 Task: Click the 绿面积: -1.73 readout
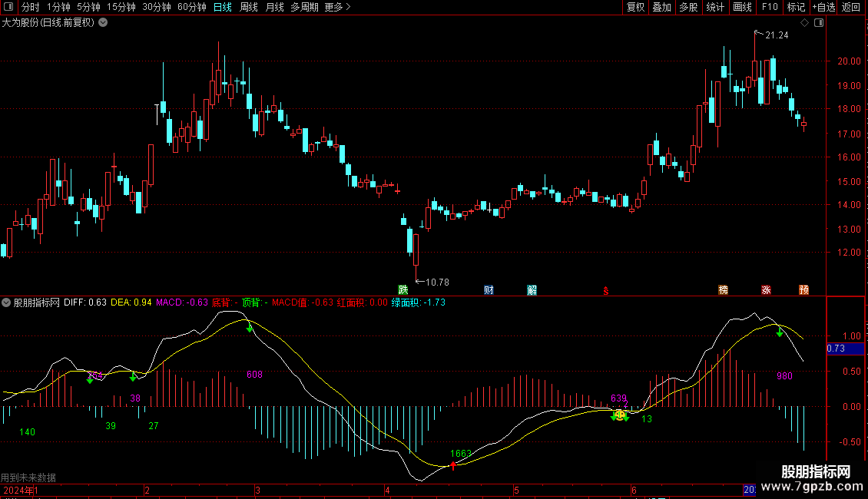click(x=419, y=302)
